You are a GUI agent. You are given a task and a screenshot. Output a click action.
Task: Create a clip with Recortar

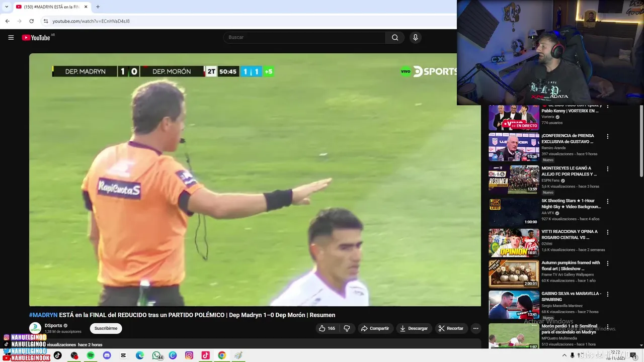click(450, 328)
